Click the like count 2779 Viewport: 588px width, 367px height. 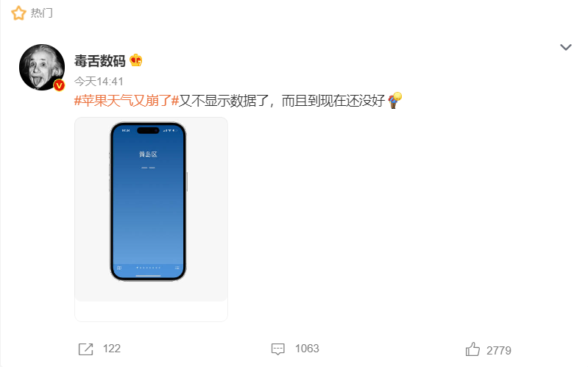click(499, 351)
